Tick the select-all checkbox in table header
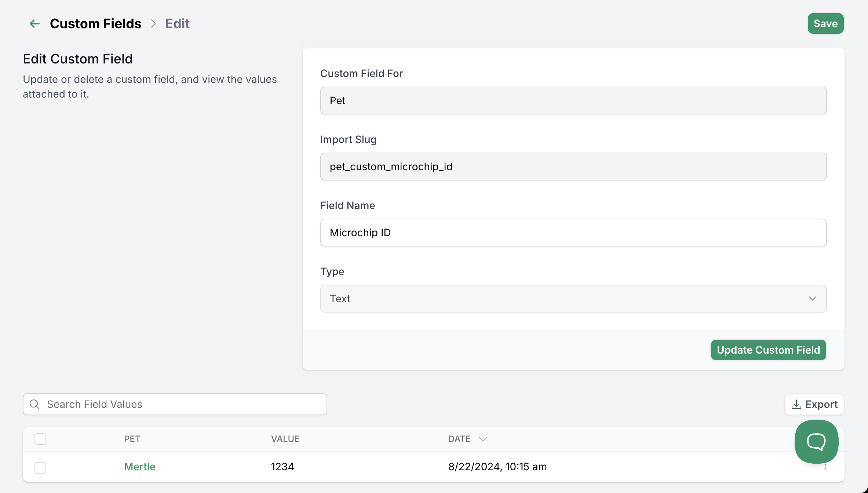This screenshot has height=493, width=868. tap(40, 439)
